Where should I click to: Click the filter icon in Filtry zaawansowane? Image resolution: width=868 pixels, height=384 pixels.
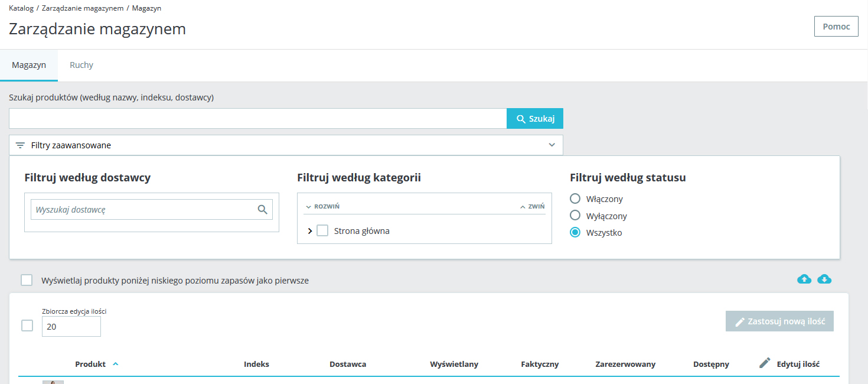click(20, 145)
